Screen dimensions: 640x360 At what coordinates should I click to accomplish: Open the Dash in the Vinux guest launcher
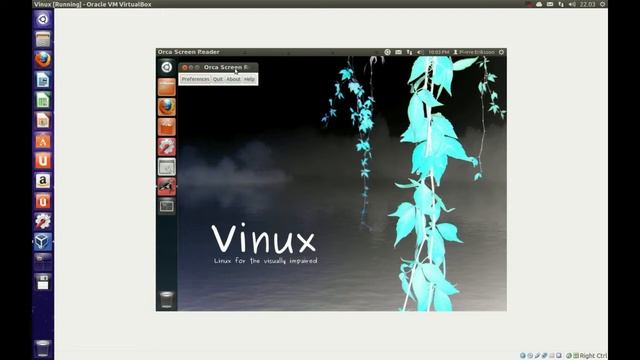click(x=167, y=67)
